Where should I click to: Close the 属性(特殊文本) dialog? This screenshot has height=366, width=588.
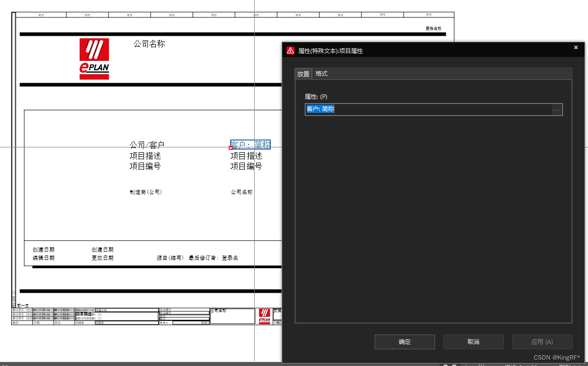[576, 47]
